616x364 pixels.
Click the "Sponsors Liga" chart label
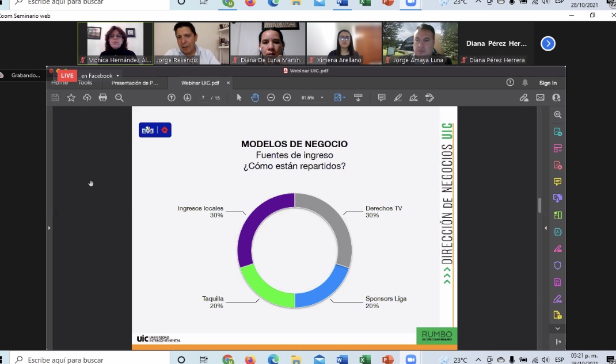[x=386, y=298]
